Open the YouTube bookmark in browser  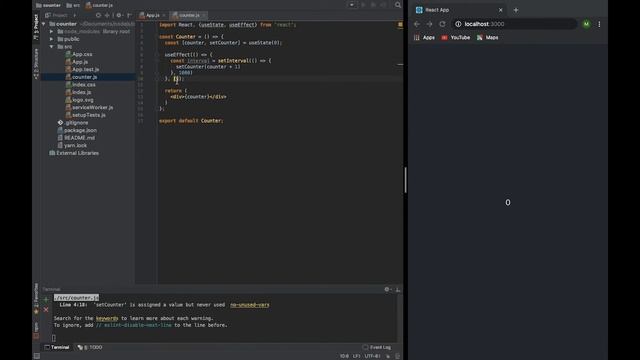coord(456,38)
